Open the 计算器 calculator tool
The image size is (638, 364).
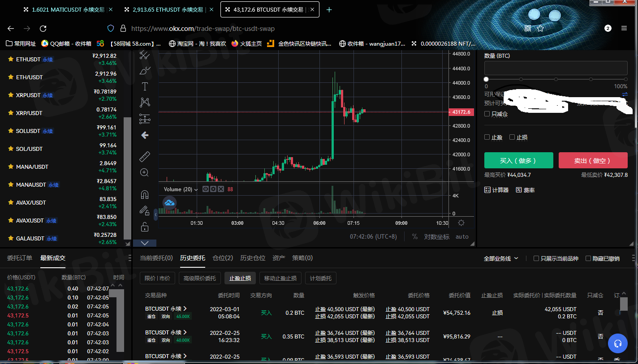(x=496, y=190)
